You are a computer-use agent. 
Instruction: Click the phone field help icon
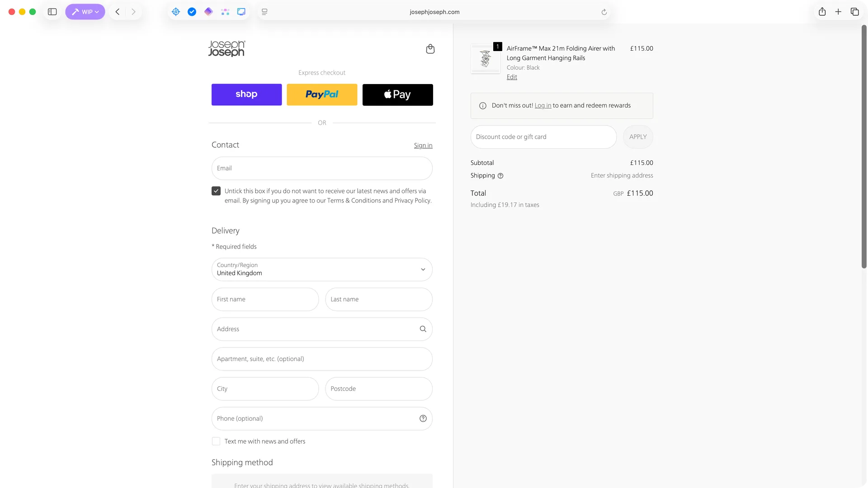pyautogui.click(x=423, y=418)
